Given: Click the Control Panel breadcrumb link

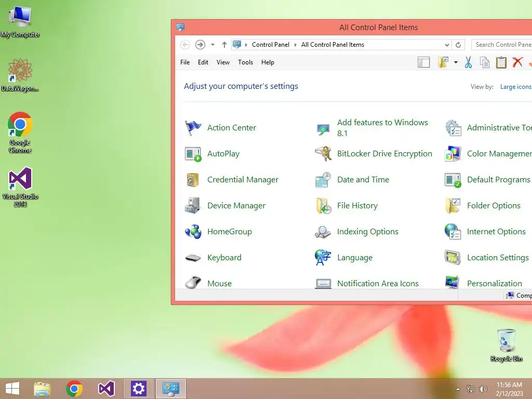Looking at the screenshot, I should (x=270, y=45).
